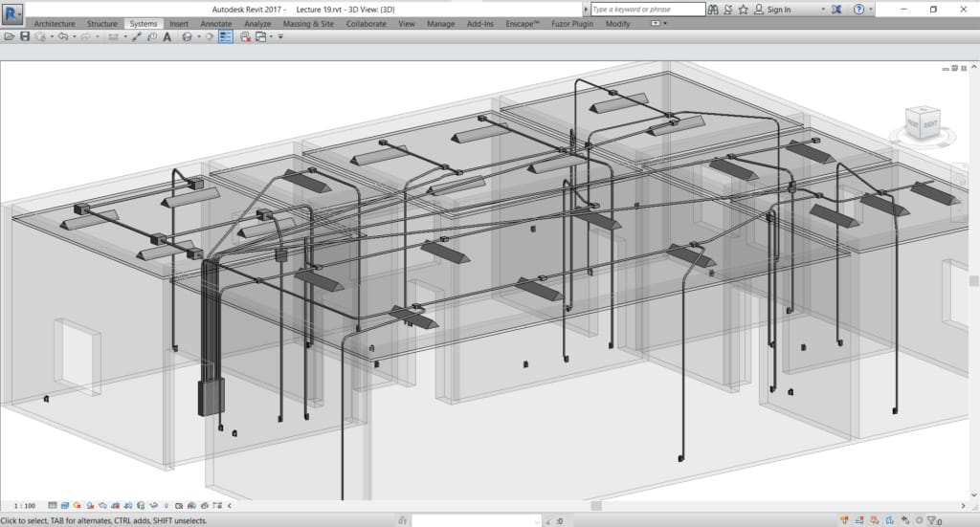Select the Aligned Dimension tool icon
The height and width of the screenshot is (527, 980).
136,37
